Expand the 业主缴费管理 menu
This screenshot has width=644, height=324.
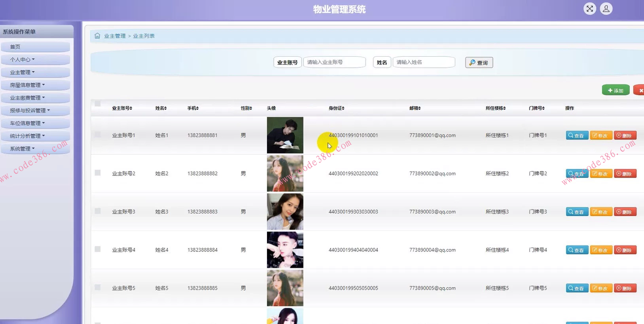35,97
